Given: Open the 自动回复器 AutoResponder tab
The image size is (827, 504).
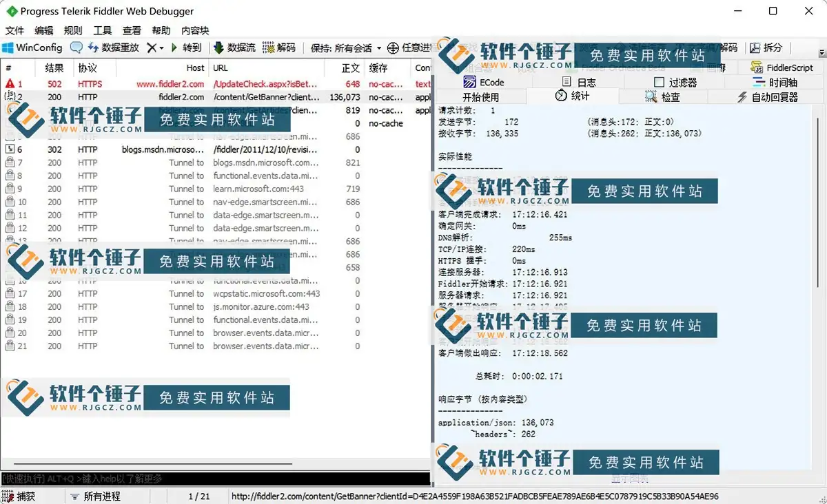Looking at the screenshot, I should [767, 97].
